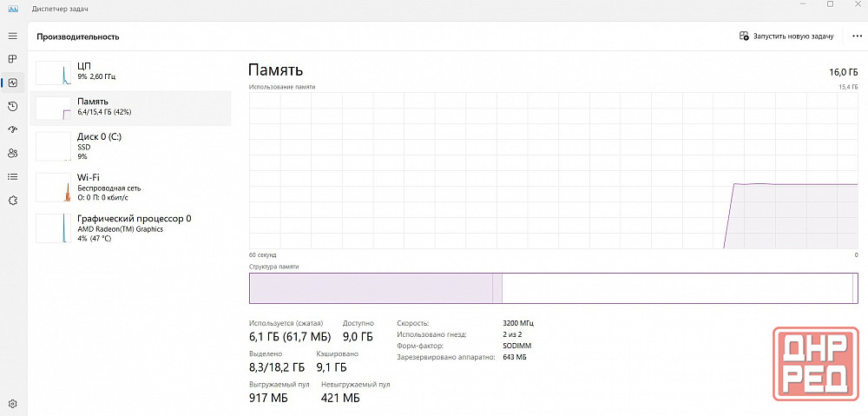The width and height of the screenshot is (868, 416).
Task: Select Графический процессор 0 item
Action: tap(130, 228)
